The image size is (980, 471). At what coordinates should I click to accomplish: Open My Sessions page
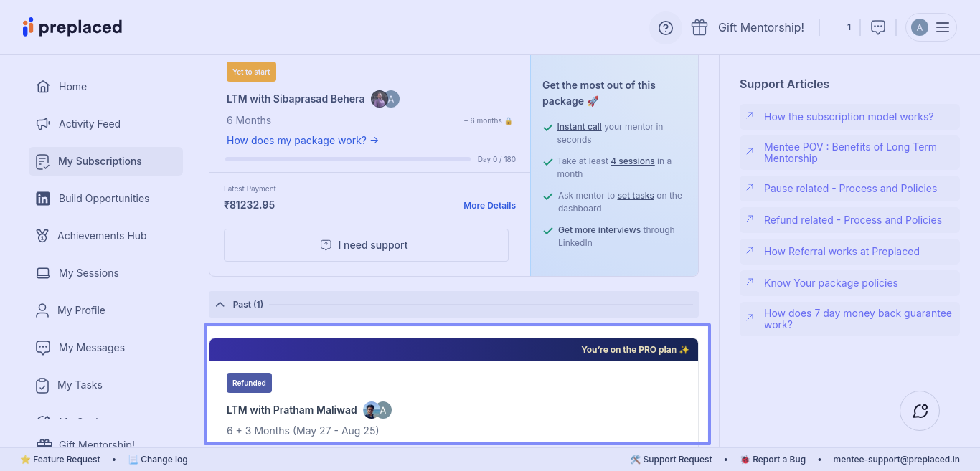pos(88,273)
